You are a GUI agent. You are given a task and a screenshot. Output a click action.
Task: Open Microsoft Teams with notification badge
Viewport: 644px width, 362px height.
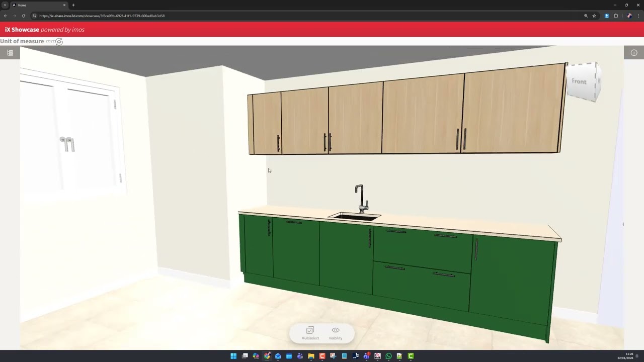click(x=366, y=356)
